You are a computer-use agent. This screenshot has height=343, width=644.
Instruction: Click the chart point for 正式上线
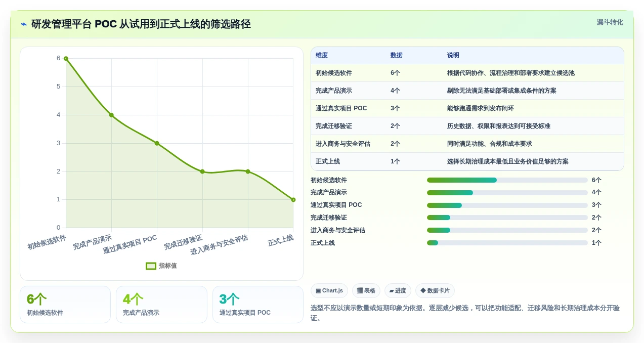(293, 200)
